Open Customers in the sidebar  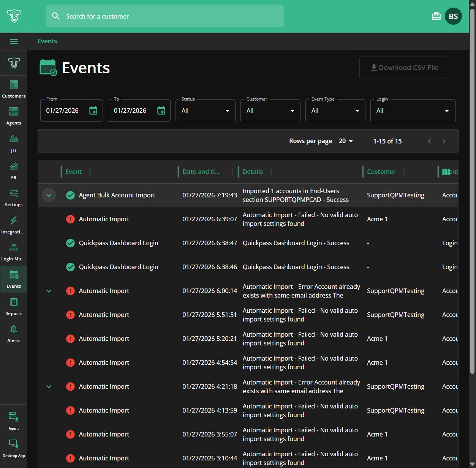[14, 89]
